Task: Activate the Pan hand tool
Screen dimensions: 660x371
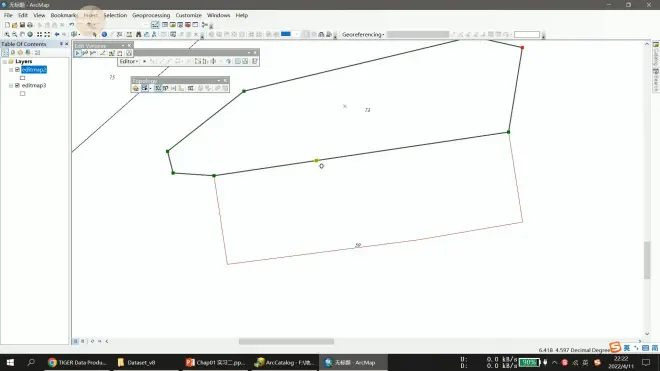Action: (22, 35)
